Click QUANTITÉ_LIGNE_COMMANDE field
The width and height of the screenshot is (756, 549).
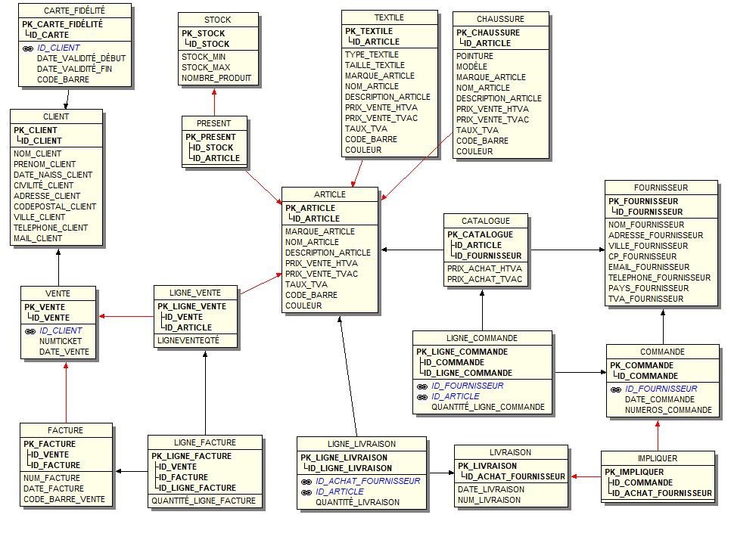click(488, 408)
